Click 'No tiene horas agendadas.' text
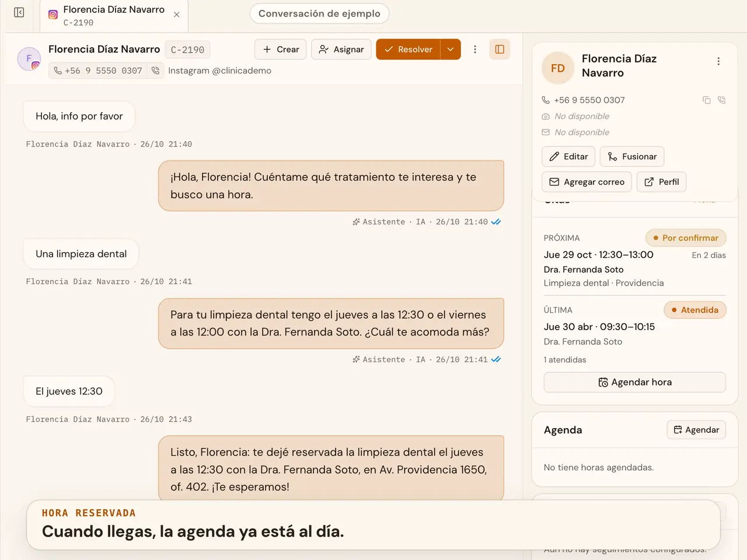The image size is (747, 560). point(599,467)
